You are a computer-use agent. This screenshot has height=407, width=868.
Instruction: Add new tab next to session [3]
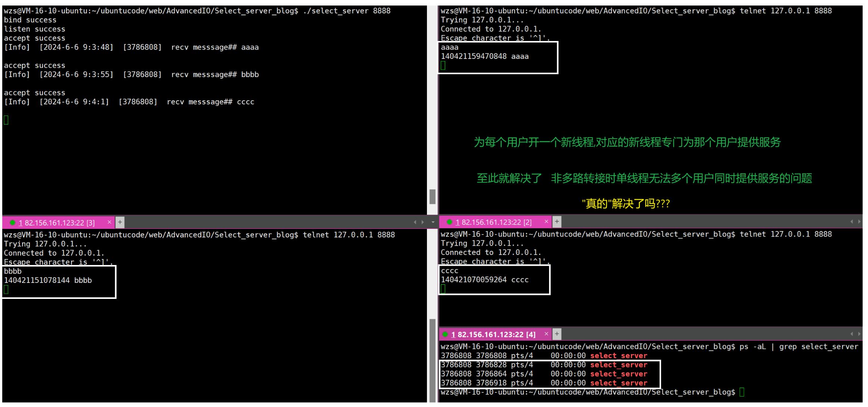[120, 223]
